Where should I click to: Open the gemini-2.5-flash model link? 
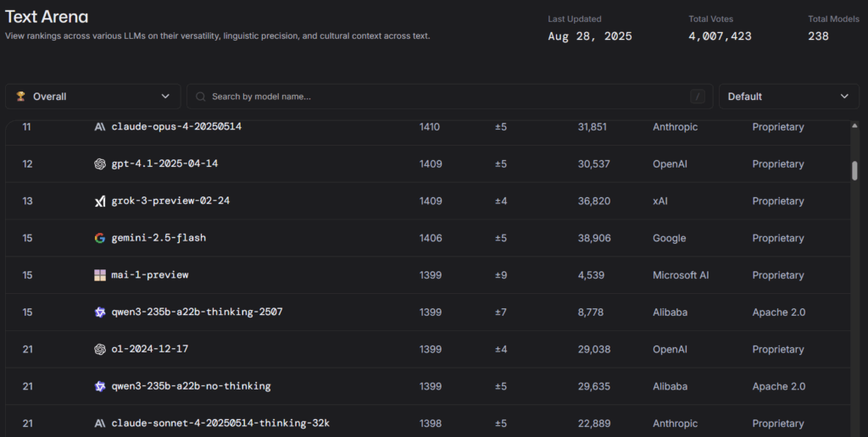159,238
